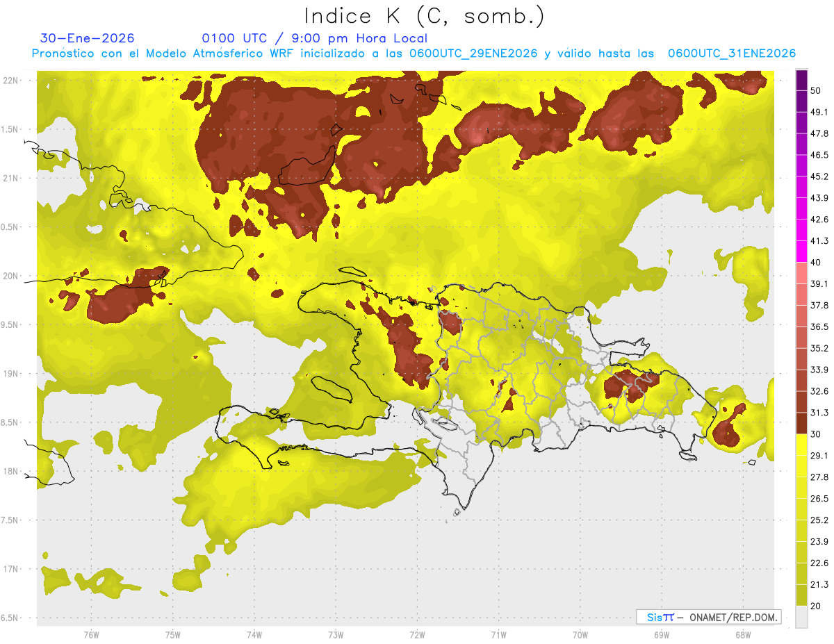This screenshot has width=834, height=644.
Task: Click the "70W" longitude label
Action: point(580,634)
